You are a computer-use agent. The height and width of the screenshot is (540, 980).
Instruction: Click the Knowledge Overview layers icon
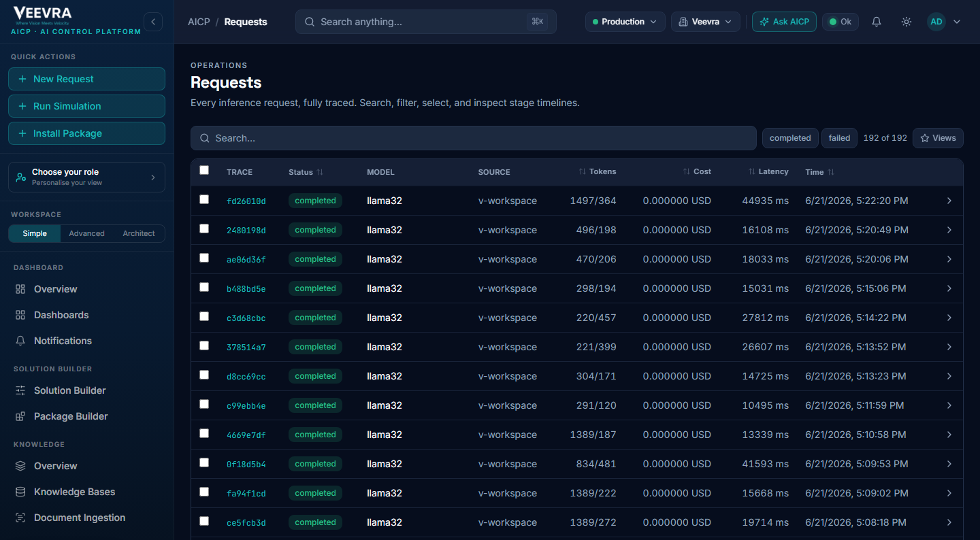point(20,466)
